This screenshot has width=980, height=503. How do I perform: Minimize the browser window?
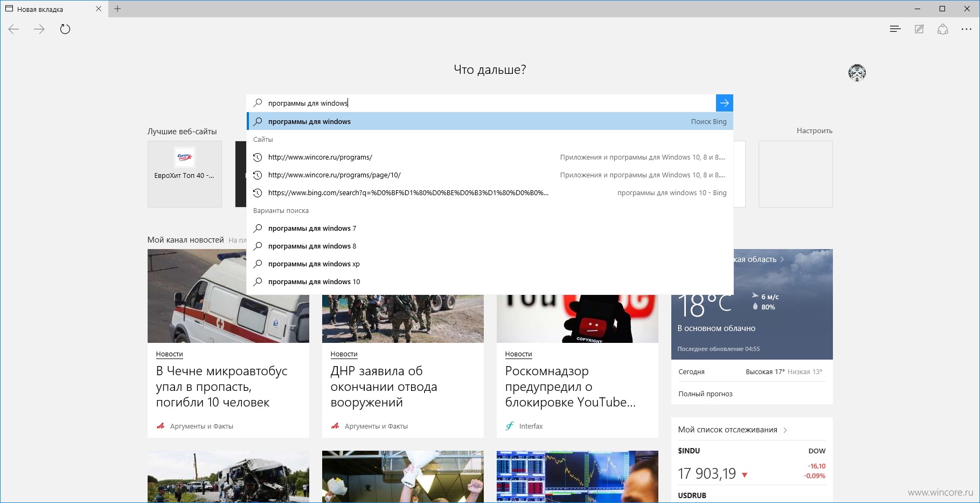[918, 9]
